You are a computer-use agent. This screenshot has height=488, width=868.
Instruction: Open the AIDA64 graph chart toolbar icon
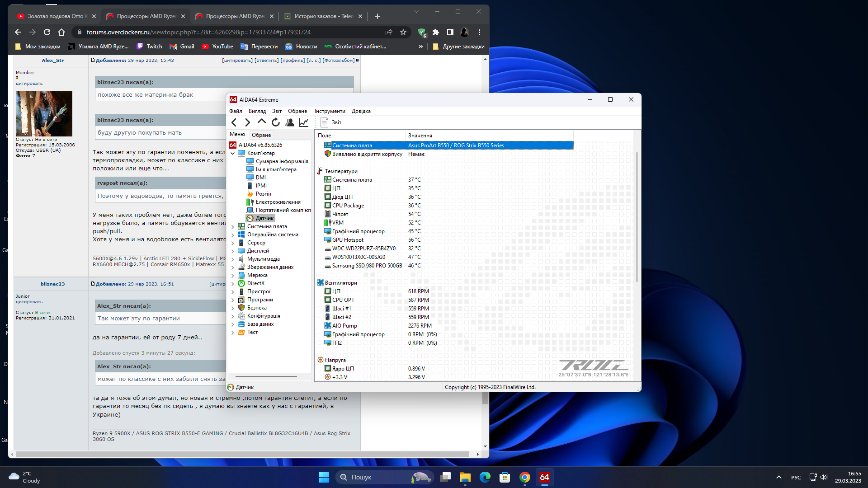(x=304, y=122)
